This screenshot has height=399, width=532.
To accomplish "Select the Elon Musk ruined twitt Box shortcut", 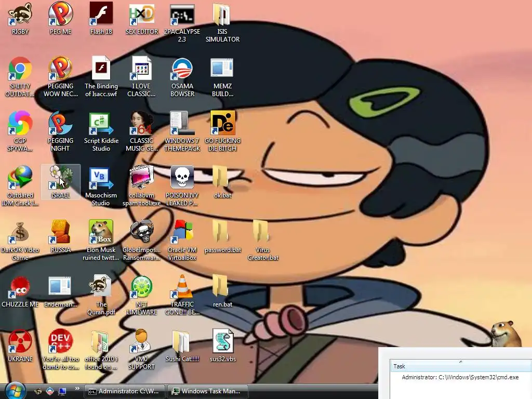I will (x=101, y=232).
